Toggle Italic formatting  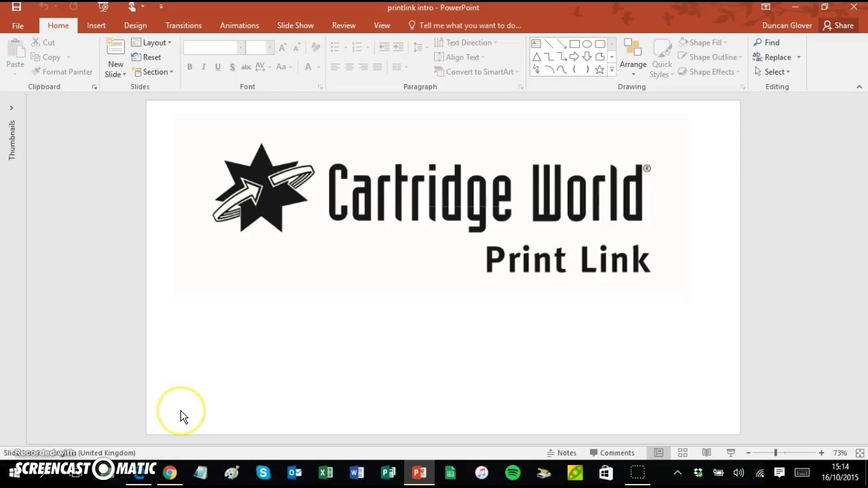pyautogui.click(x=203, y=67)
